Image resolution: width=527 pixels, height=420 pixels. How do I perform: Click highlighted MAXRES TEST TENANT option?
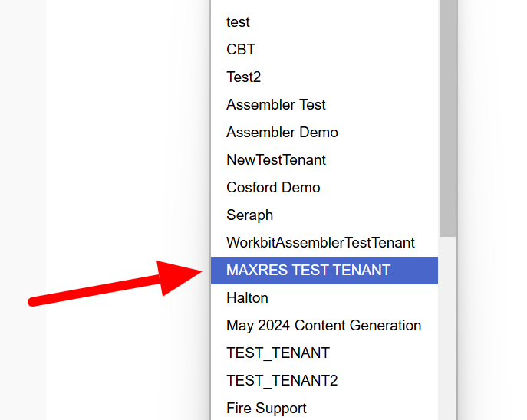coord(308,271)
